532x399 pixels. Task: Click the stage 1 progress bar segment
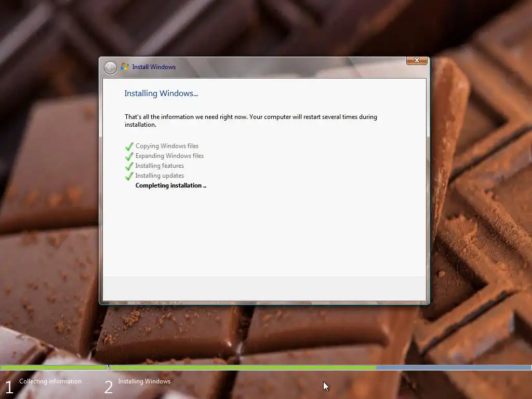point(54,367)
